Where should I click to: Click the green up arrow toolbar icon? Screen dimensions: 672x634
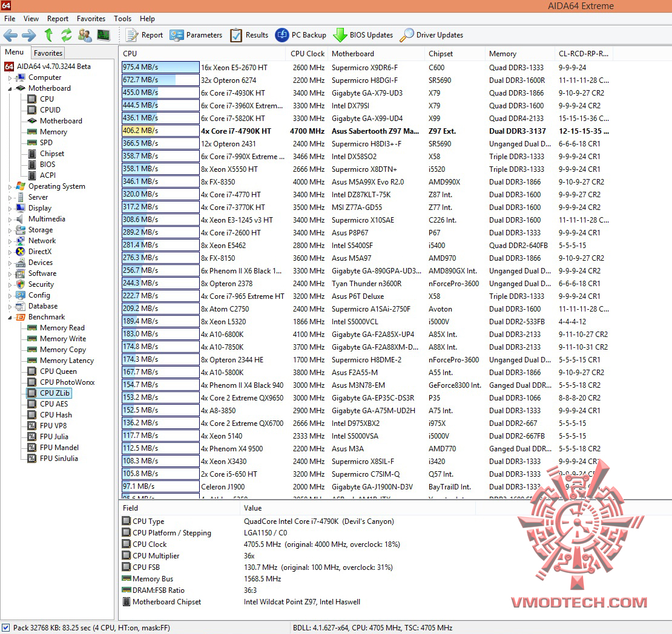(x=48, y=35)
